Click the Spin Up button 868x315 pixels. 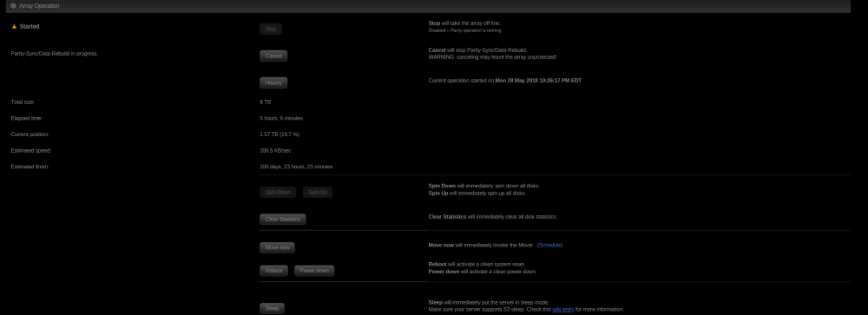point(317,192)
